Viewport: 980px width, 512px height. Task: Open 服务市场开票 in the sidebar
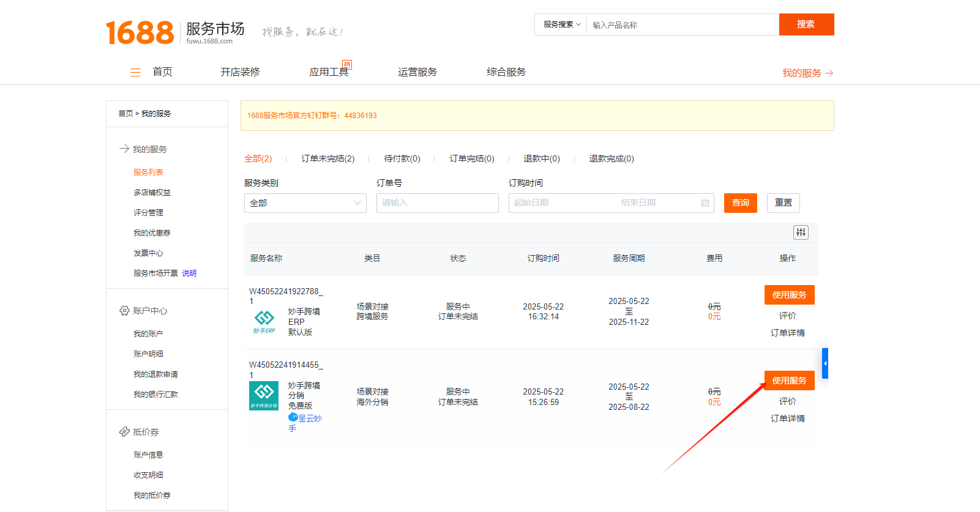pos(155,273)
